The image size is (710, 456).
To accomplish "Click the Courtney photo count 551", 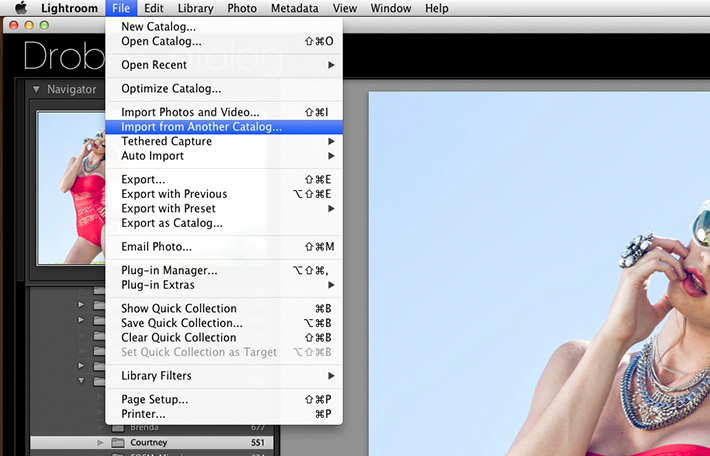I will tap(258, 442).
